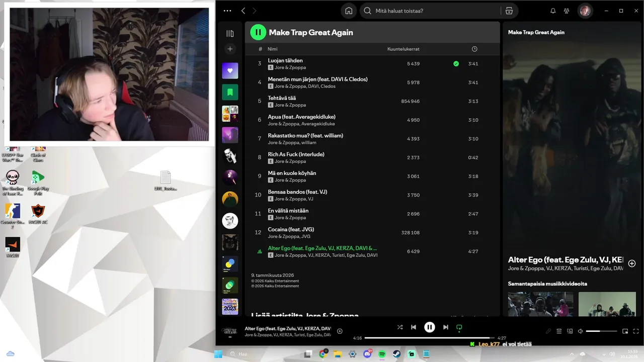Open the user profile avatar
Viewport: 644px width, 362px height.
585,11
